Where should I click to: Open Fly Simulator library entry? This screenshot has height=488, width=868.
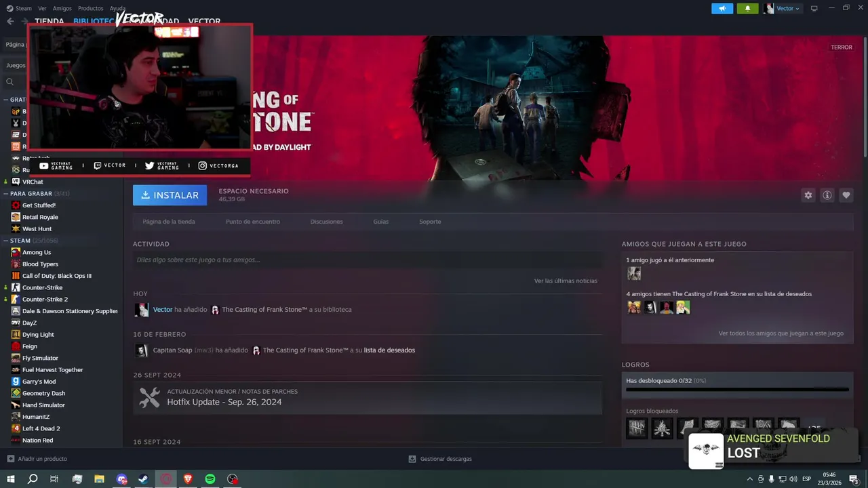click(x=40, y=358)
